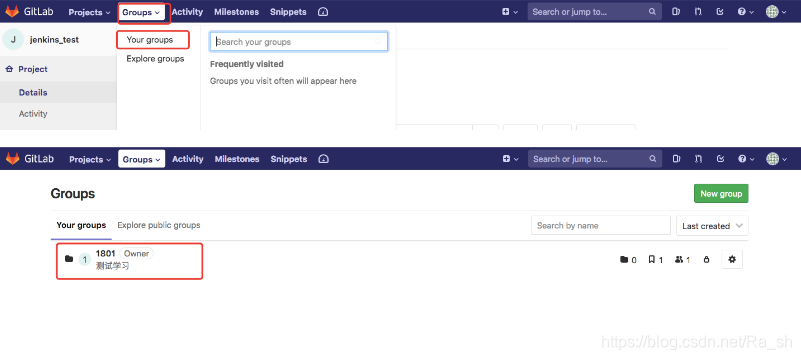Focus the 'Search your groups' field
The width and height of the screenshot is (801, 360).
point(299,42)
